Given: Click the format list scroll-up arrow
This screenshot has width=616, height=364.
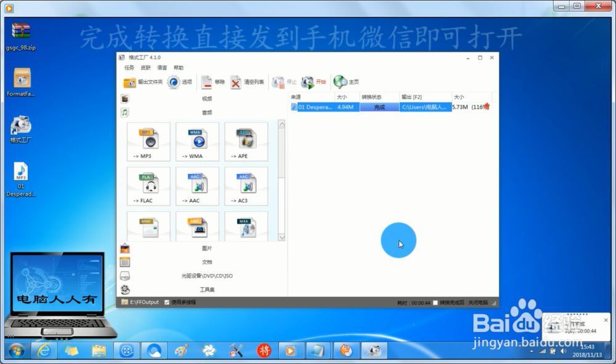Looking at the screenshot, I should [x=282, y=124].
